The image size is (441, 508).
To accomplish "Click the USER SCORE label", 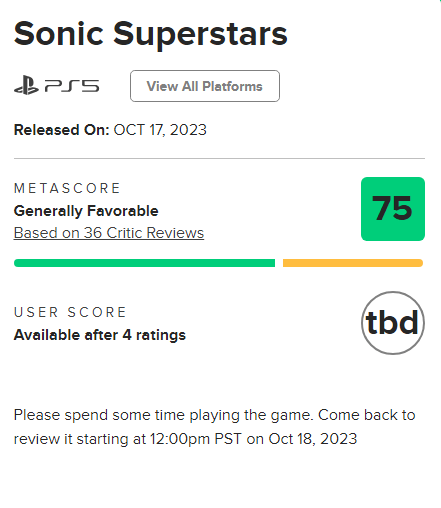I will pyautogui.click(x=70, y=312).
